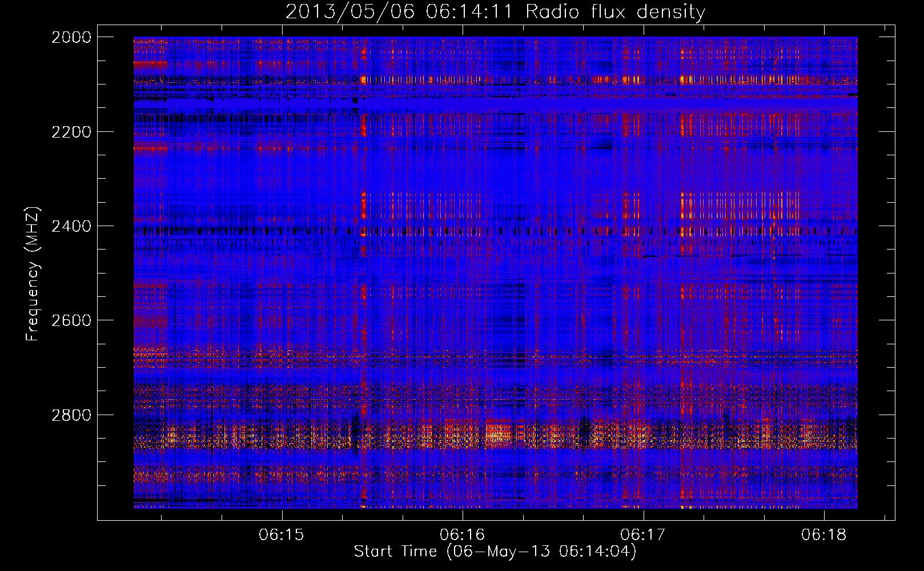Viewport: 924px width, 571px height.
Task: Click the 06:18 time tick label
Action: [x=824, y=534]
